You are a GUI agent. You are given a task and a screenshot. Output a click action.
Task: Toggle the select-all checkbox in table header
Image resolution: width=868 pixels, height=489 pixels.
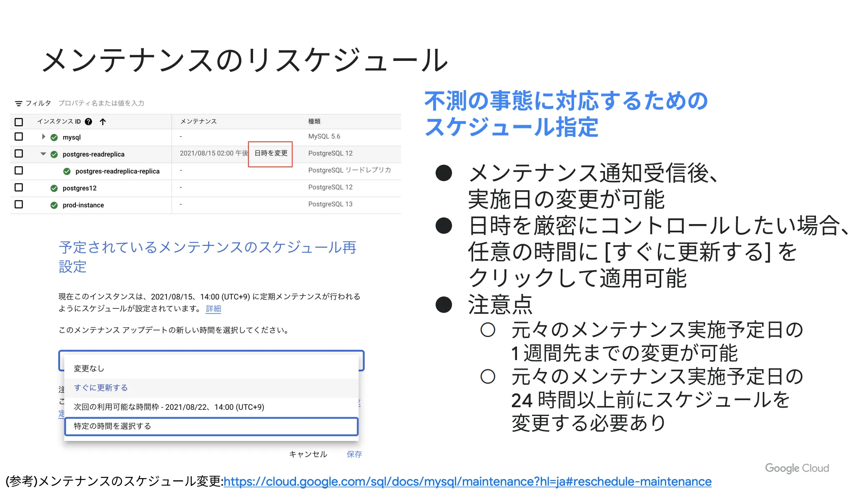click(19, 122)
